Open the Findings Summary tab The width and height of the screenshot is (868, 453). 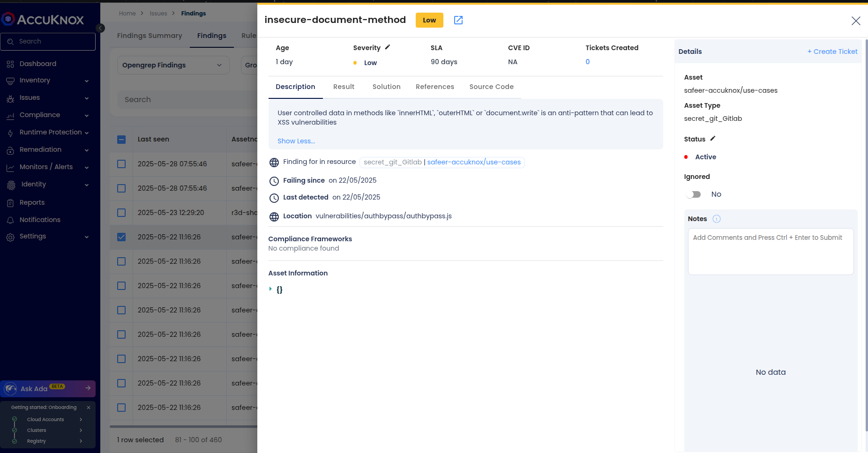150,36
